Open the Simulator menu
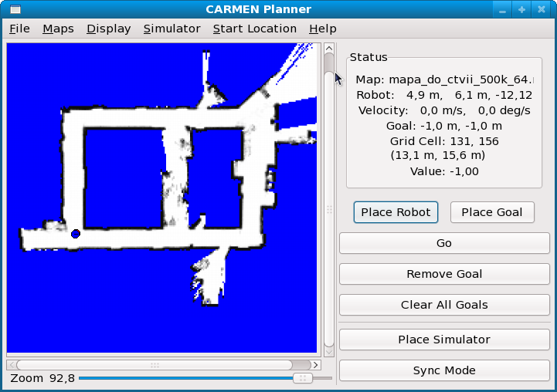 point(172,29)
